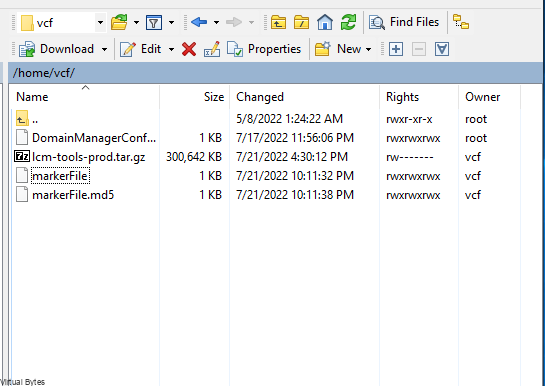This screenshot has width=545, height=386.
Task: Refresh the directory listing
Action: click(348, 23)
